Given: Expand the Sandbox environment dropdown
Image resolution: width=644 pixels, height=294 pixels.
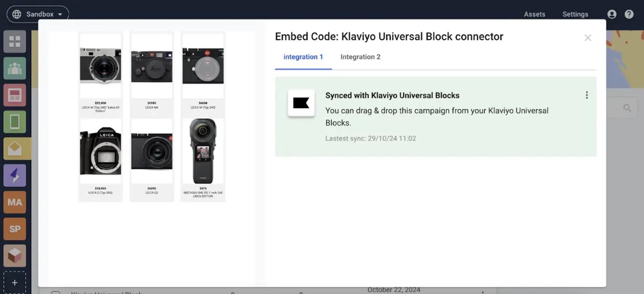Looking at the screenshot, I should pyautogui.click(x=38, y=14).
